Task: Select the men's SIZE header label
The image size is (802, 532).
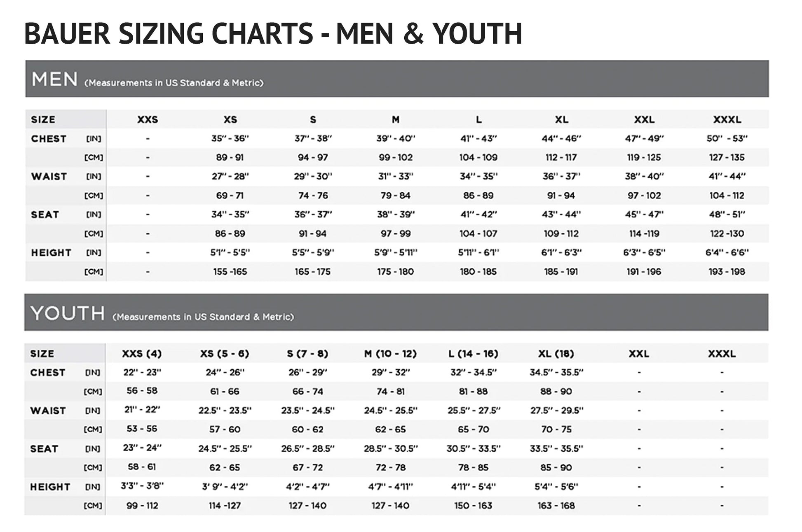Action: [x=43, y=120]
